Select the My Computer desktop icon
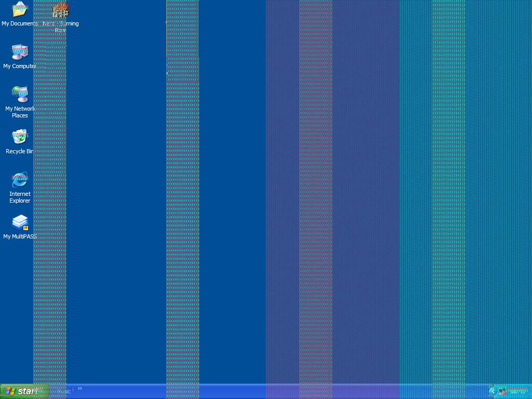The width and height of the screenshot is (532, 399). pyautogui.click(x=20, y=52)
